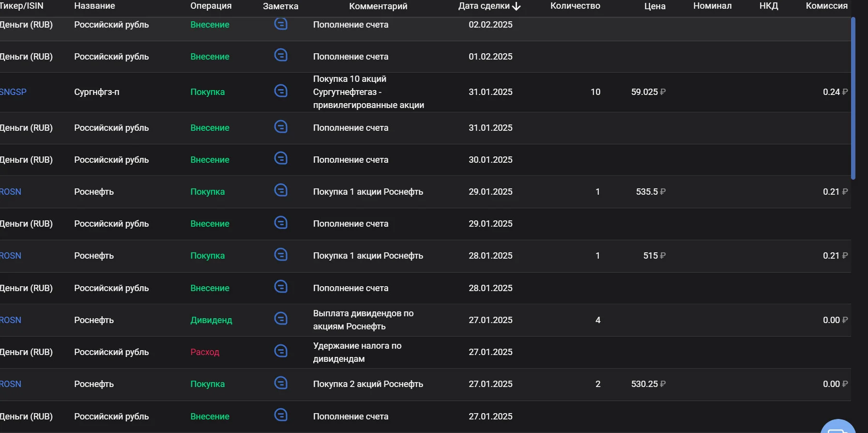The image size is (868, 433).
Task: Click the Комиссия column header
Action: 826,6
